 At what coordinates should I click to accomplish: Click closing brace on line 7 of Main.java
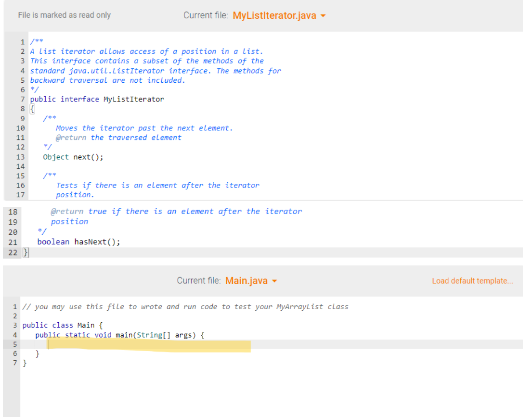coord(25,363)
